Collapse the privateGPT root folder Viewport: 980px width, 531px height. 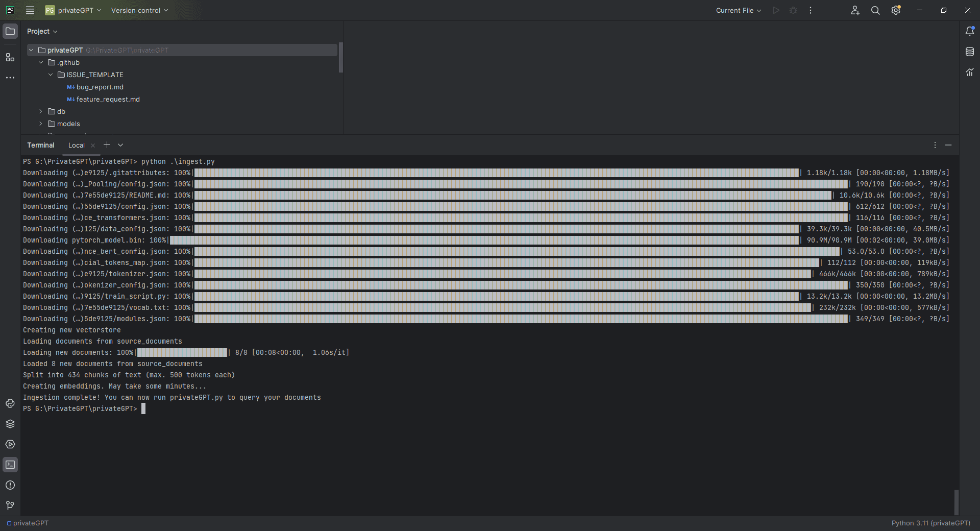point(31,50)
